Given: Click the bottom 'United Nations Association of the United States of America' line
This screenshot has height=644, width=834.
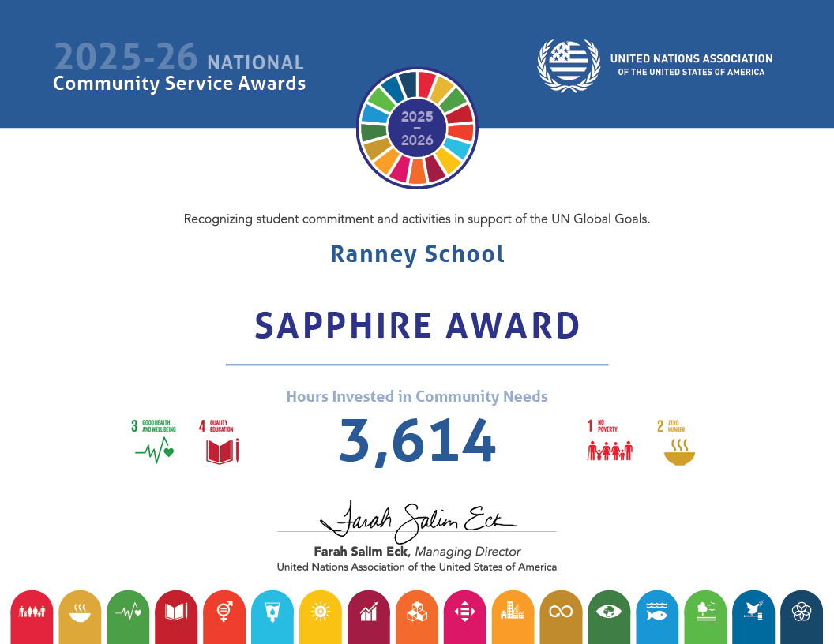Looking at the screenshot, I should tap(416, 567).
